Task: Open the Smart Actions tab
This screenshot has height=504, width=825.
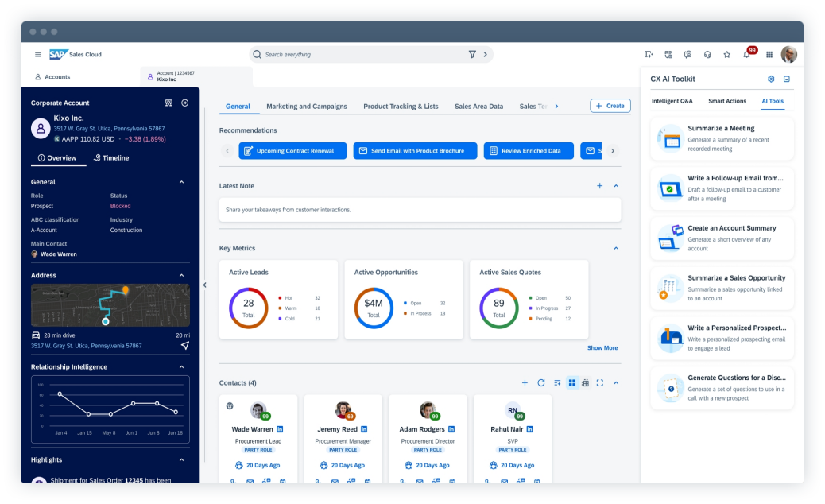Action: coord(726,102)
